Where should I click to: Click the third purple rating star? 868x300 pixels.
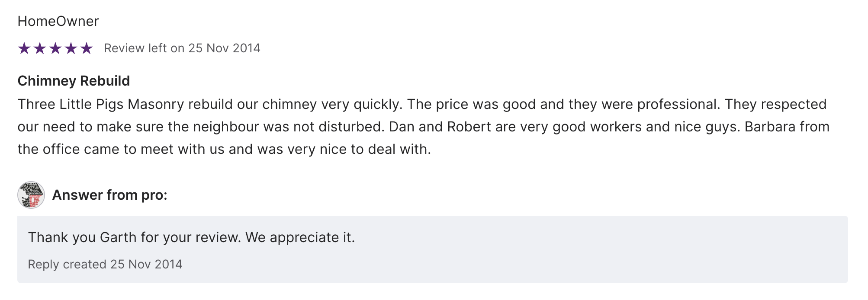[55, 48]
